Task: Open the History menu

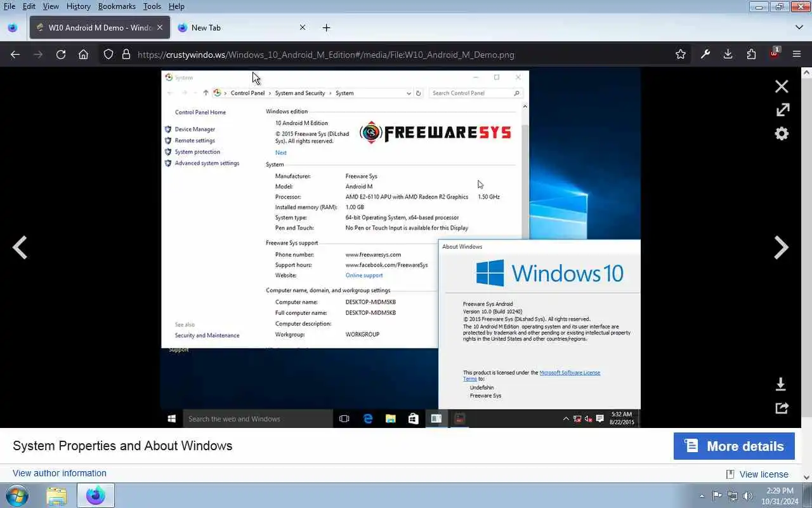Action: [x=78, y=6]
